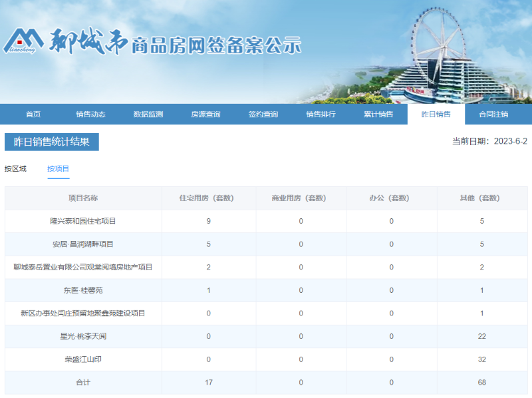Click the 安居·昌润湖畔项目 project name
Screen dimensions: 532x398
click(x=83, y=244)
